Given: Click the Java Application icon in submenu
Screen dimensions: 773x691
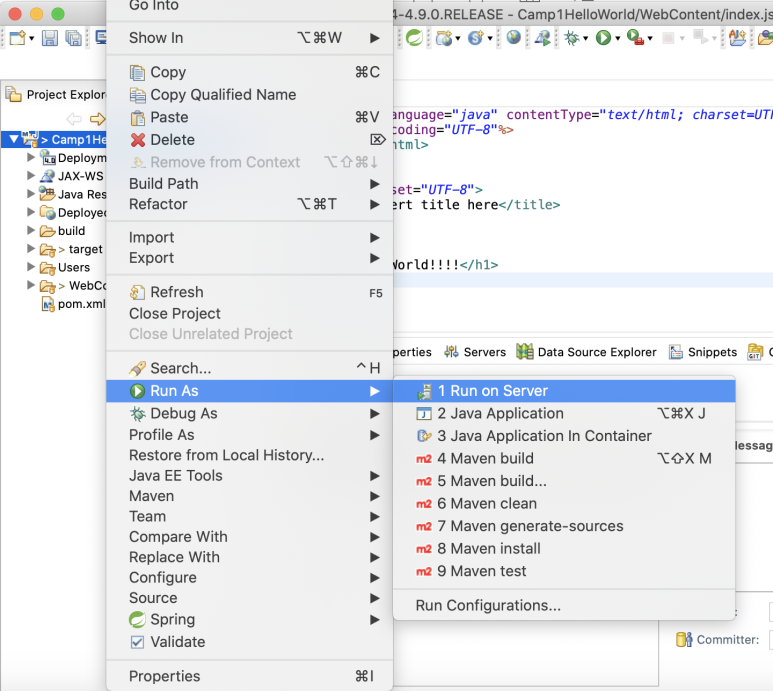Looking at the screenshot, I should click(424, 414).
